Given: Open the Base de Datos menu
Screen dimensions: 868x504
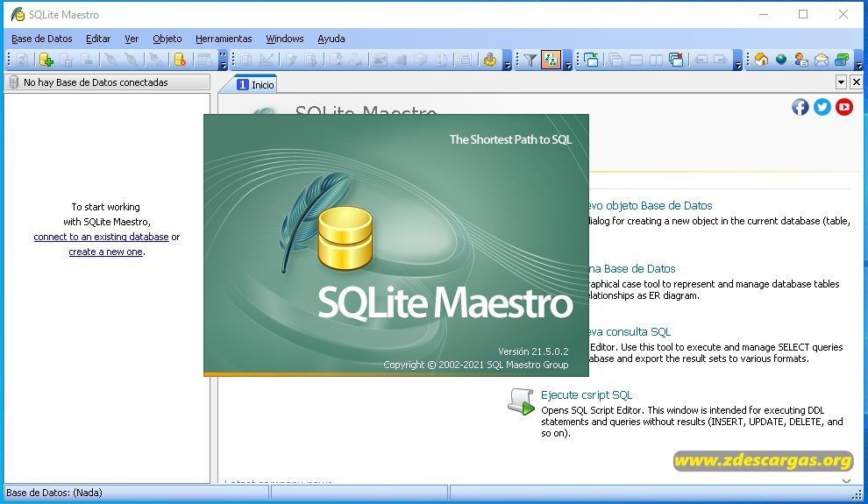Looking at the screenshot, I should click(42, 39).
